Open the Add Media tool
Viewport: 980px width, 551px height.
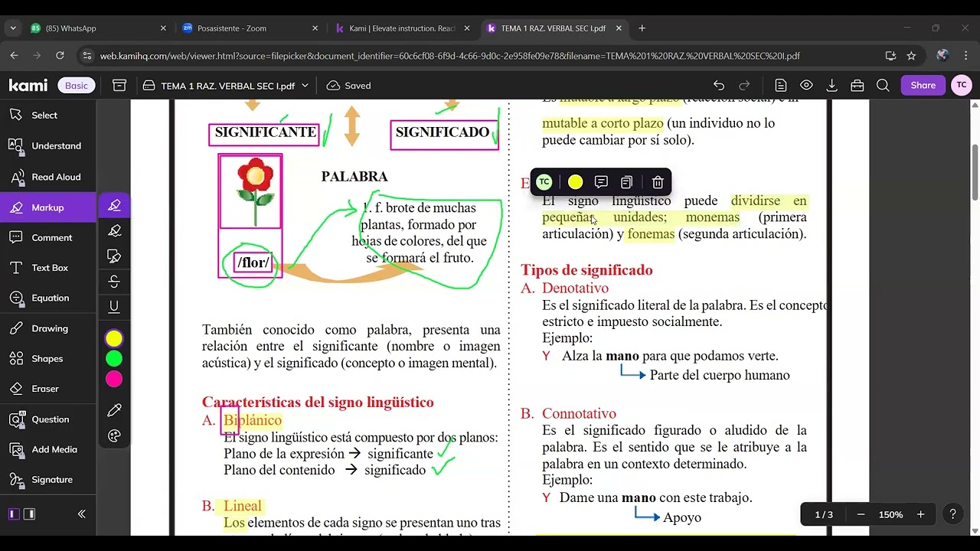pos(48,449)
